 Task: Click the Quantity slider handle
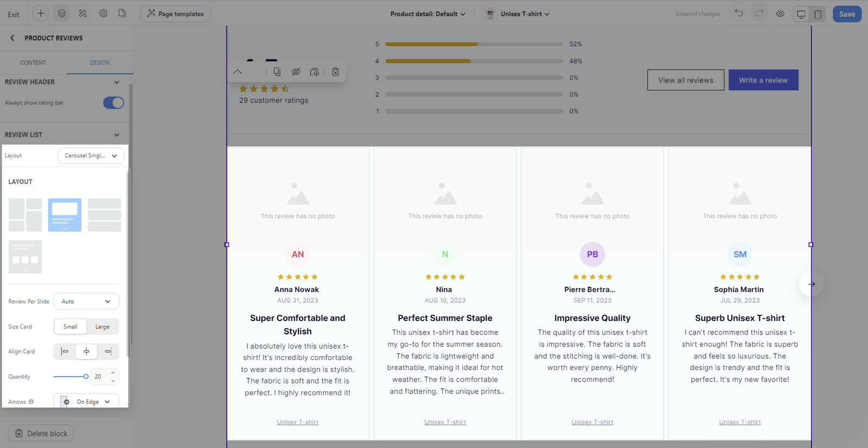pyautogui.click(x=86, y=376)
